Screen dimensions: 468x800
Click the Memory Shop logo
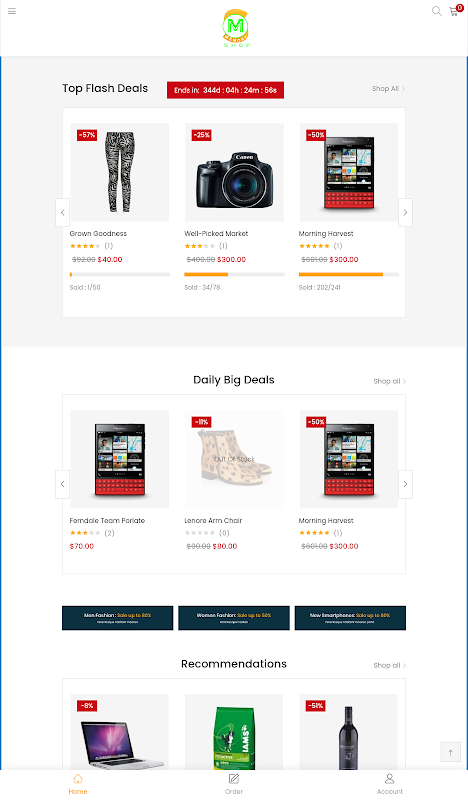tap(236, 28)
